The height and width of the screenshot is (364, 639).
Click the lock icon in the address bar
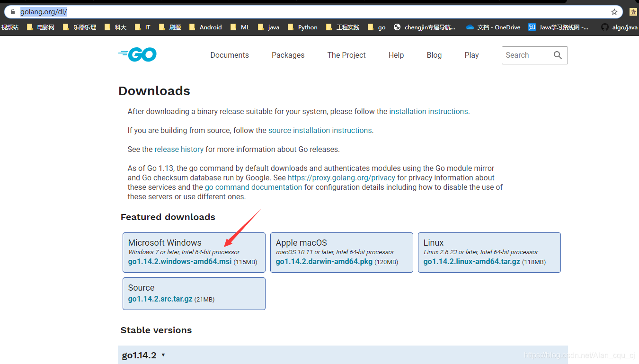pos(13,12)
